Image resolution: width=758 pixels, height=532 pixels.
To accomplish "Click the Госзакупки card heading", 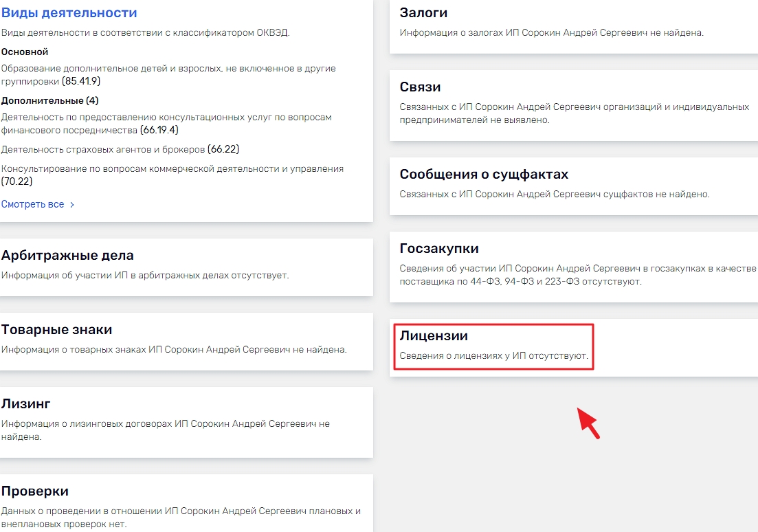I will (x=439, y=249).
